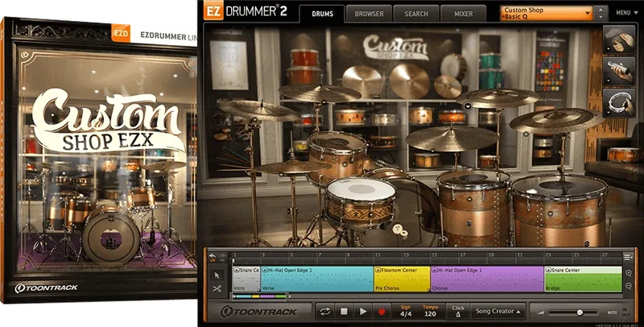
Task: Step to the previous preset with up arrow
Action: [x=601, y=9]
